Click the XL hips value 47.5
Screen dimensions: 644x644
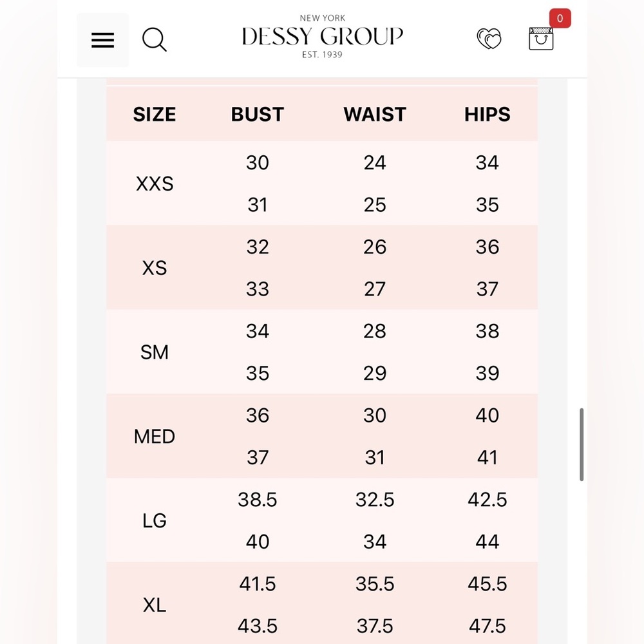[487, 626]
